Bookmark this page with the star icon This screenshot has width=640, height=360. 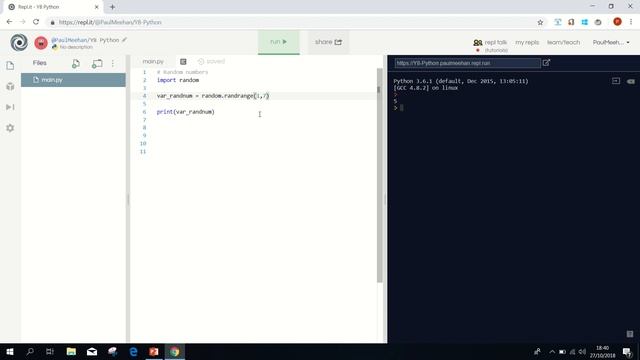[x=540, y=22]
